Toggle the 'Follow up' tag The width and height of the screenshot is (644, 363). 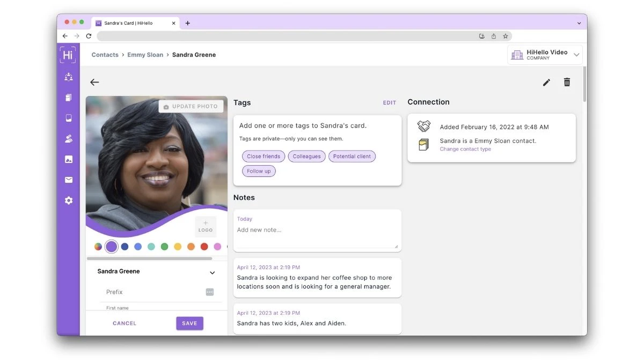click(x=259, y=171)
